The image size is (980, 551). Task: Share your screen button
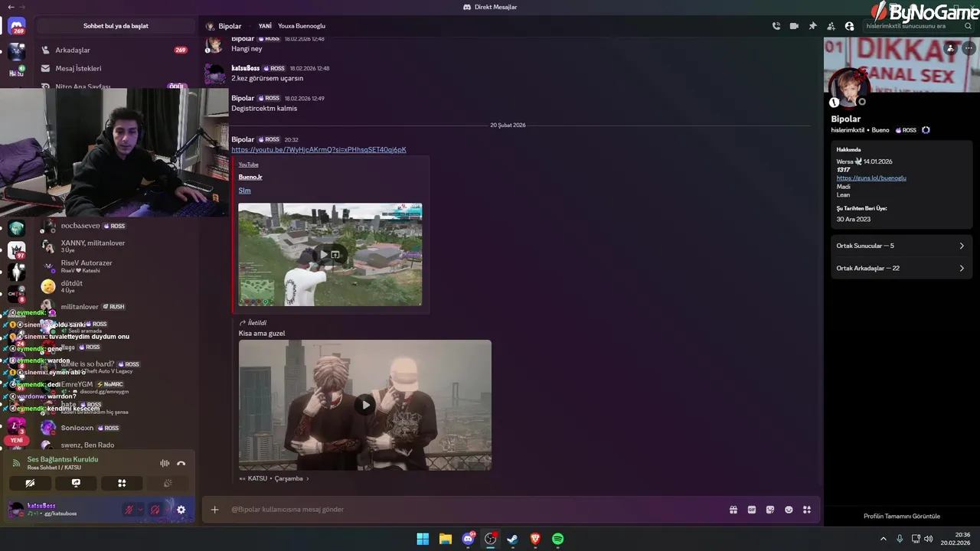point(76,483)
